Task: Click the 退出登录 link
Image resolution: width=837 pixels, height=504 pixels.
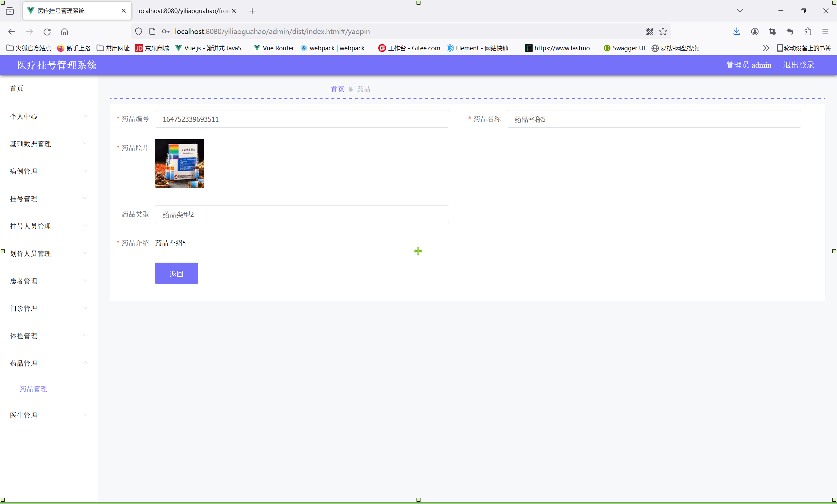Action: [798, 65]
